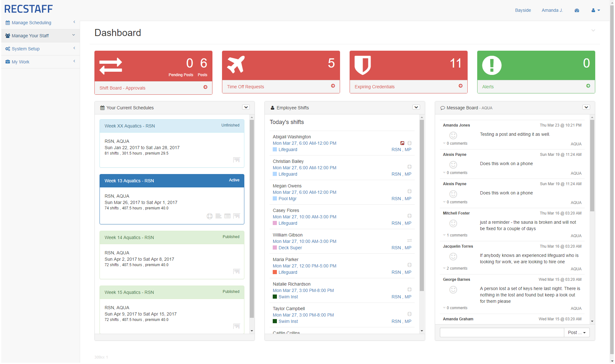The height and width of the screenshot is (364, 615).
Task: Open the Time Off Requests link
Action: click(x=245, y=87)
